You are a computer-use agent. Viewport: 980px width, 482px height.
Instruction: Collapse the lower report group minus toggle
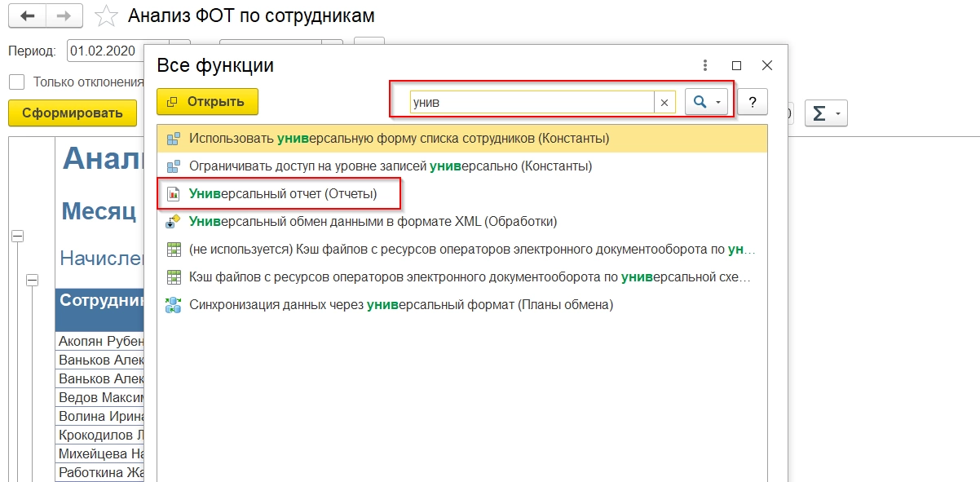pyautogui.click(x=33, y=281)
